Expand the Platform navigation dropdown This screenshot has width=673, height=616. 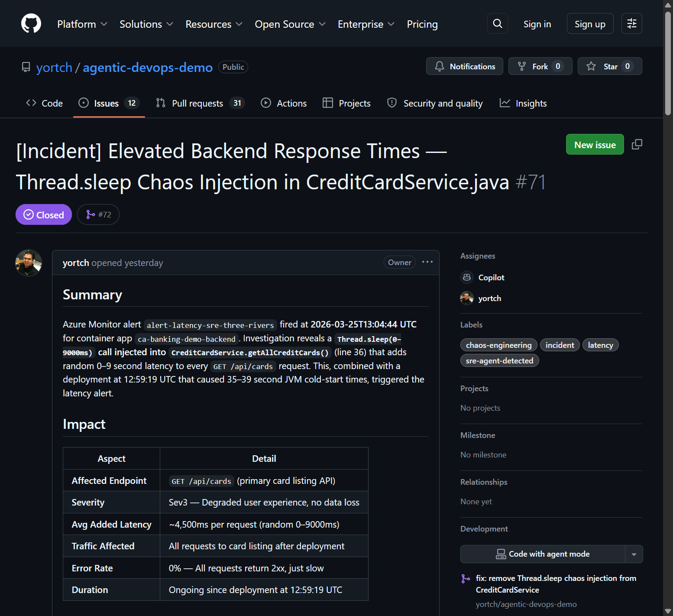pos(82,24)
